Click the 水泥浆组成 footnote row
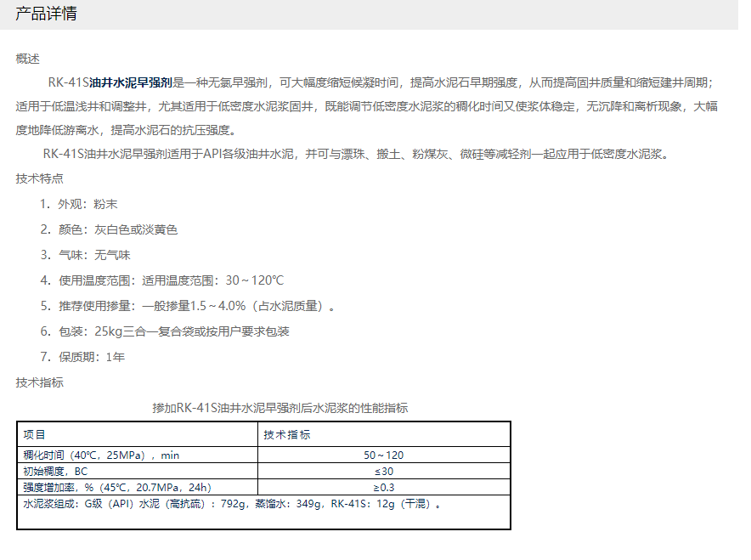 coord(232,504)
